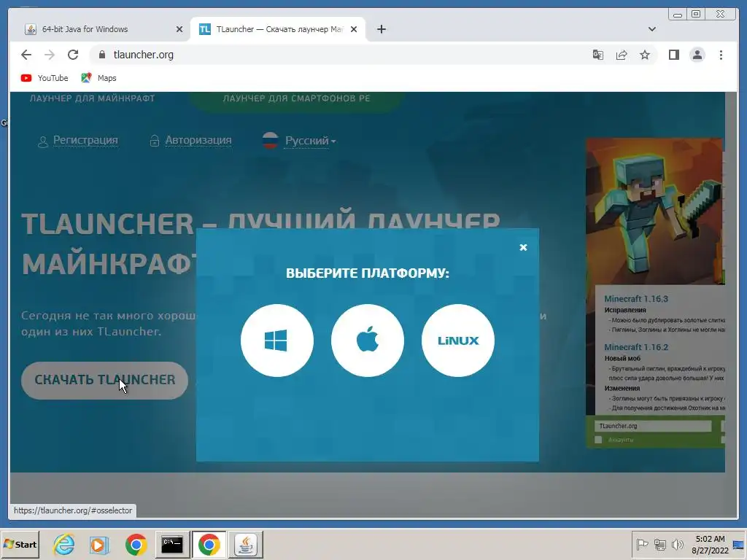Close the platform selection dialog
The width and height of the screenshot is (747, 560).
pos(523,247)
